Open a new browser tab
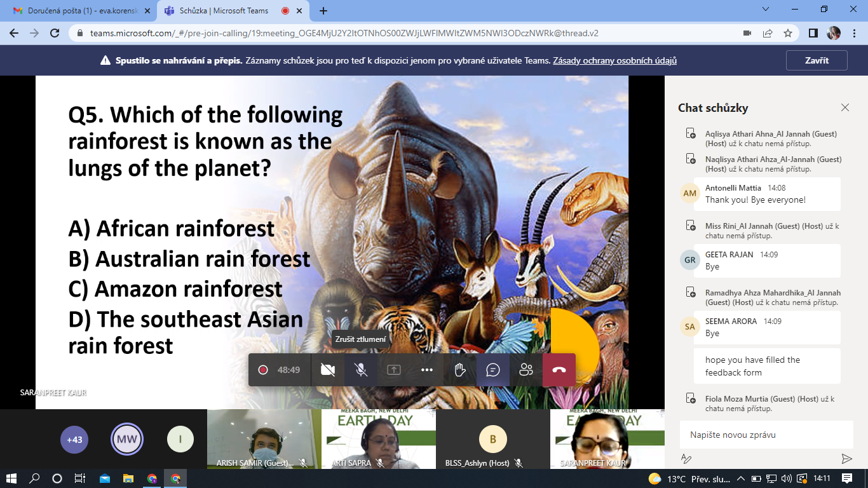868x488 pixels. coord(323,11)
